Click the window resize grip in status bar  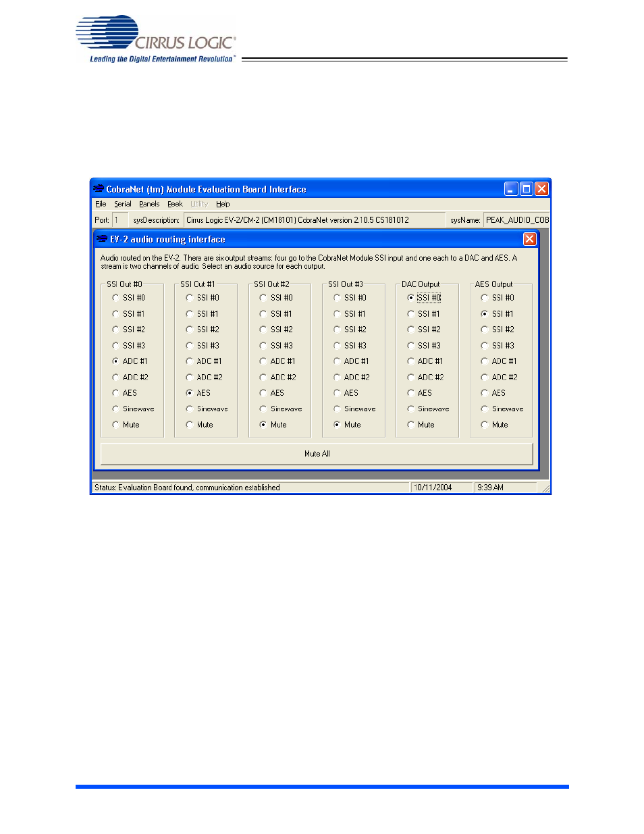[x=545, y=488]
